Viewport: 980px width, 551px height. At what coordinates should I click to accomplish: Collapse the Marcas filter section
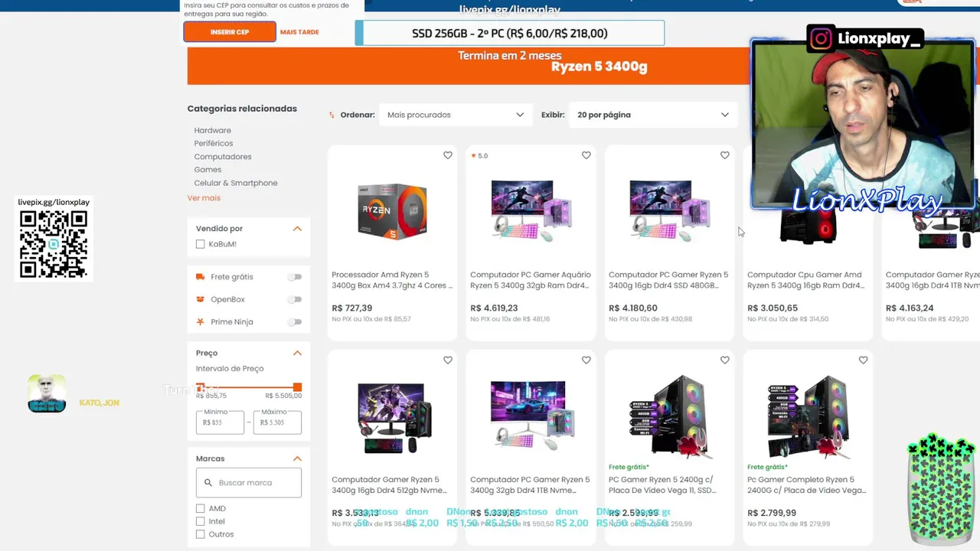click(297, 458)
